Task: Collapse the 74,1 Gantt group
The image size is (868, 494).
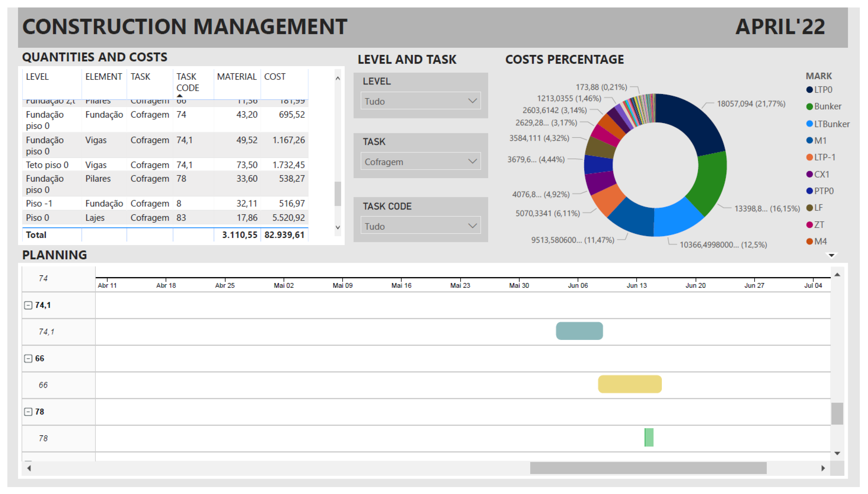Action: (x=28, y=305)
